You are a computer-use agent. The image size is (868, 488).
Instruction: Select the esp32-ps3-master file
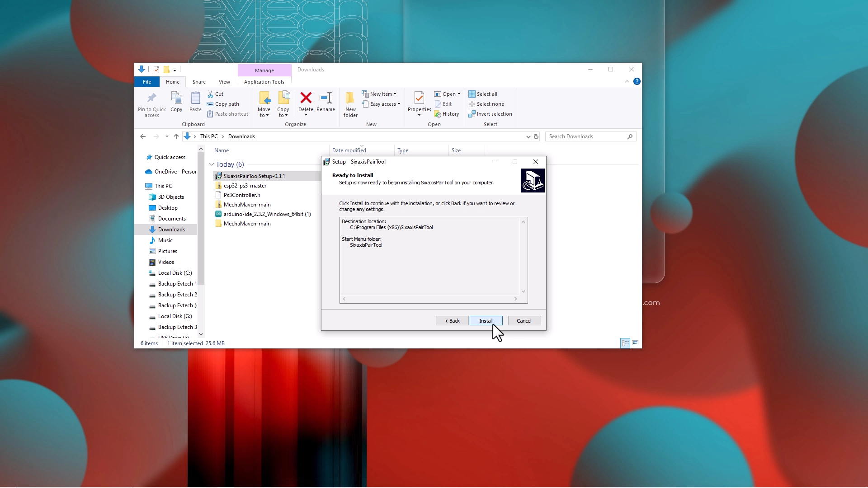[245, 186]
